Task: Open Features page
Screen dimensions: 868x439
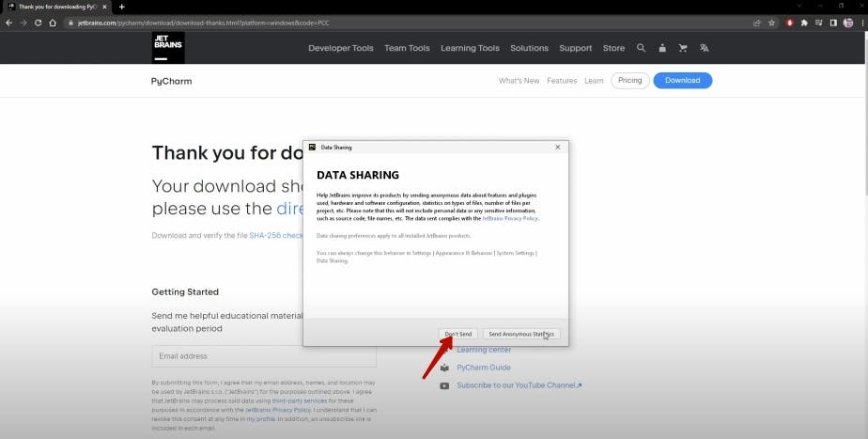Action: (x=562, y=80)
